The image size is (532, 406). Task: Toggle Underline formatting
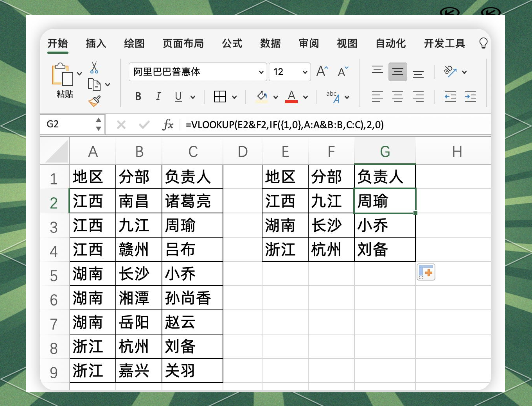(x=178, y=97)
